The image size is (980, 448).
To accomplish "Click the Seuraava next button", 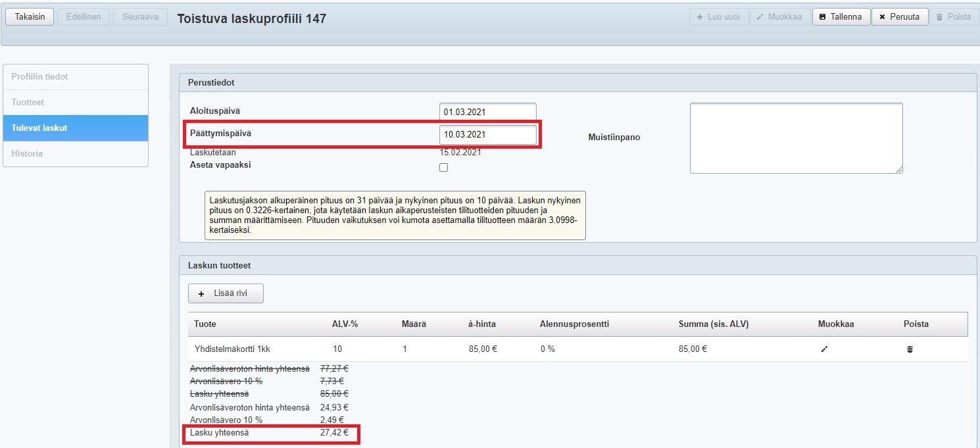I will (140, 17).
